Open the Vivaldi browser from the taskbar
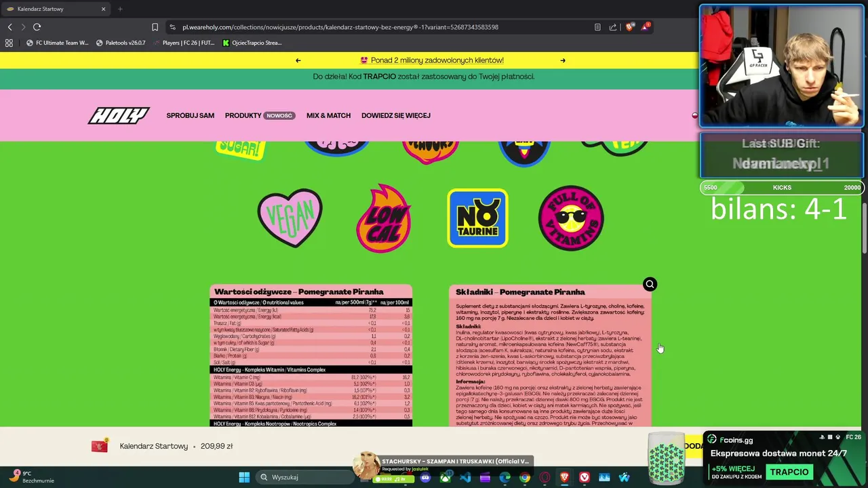 585,477
